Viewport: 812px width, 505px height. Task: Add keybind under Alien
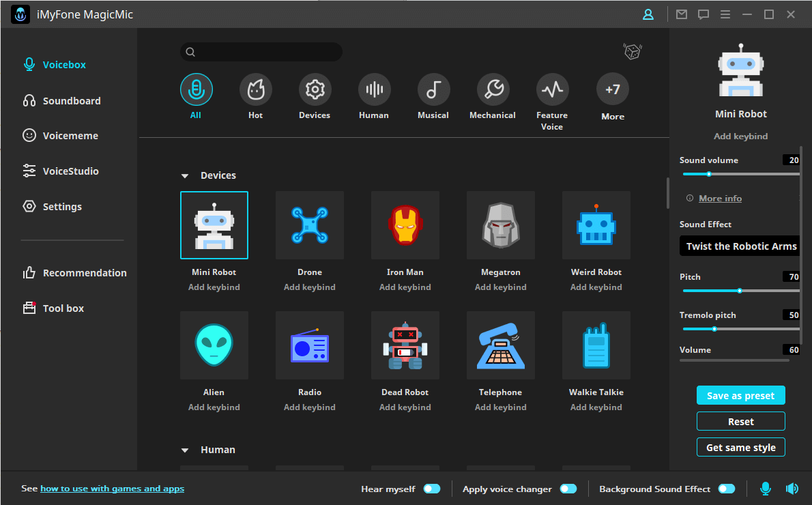point(214,407)
